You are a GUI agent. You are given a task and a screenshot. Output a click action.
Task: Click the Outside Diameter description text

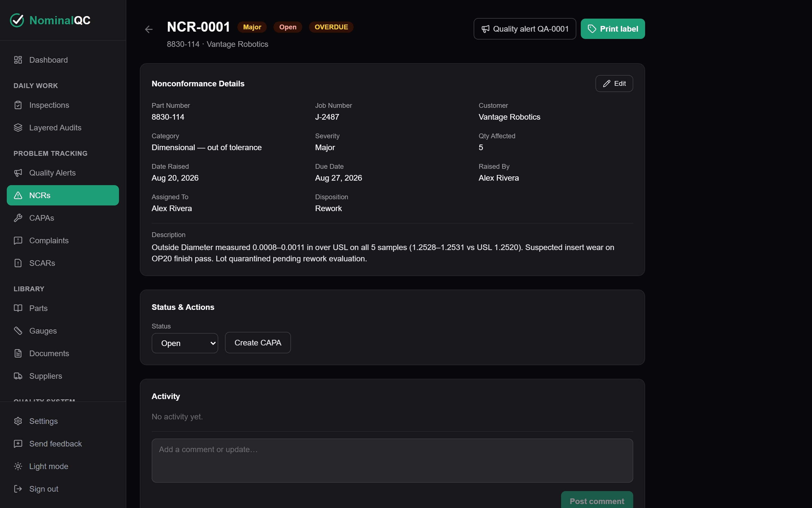point(383,253)
